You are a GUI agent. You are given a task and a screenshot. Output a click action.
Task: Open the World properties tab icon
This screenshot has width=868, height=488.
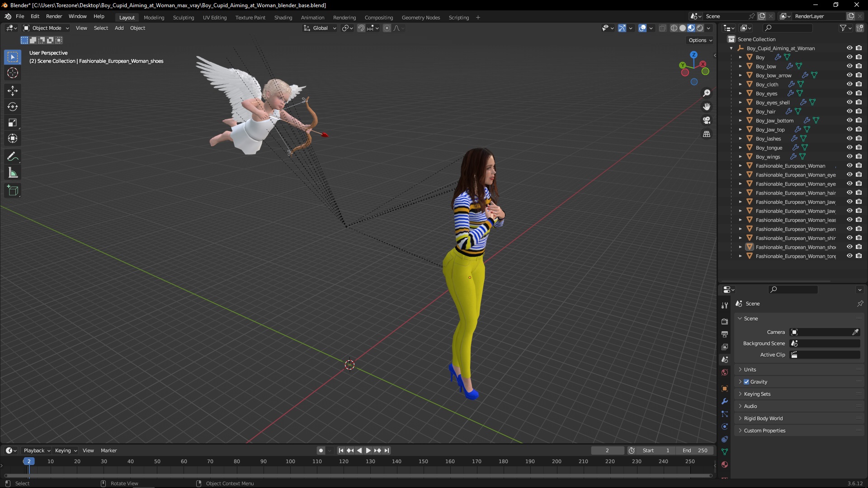[725, 372]
